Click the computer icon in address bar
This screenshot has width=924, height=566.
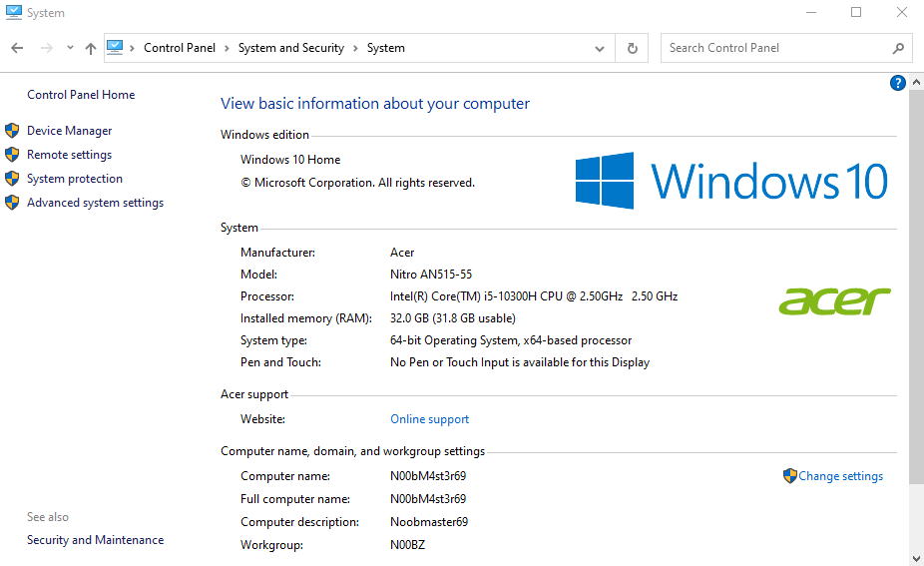pos(115,47)
